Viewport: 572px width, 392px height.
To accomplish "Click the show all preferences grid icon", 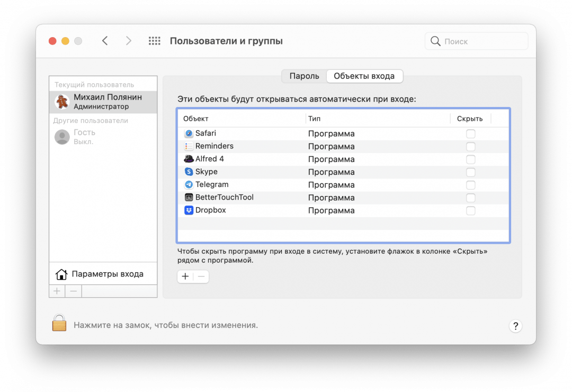I will [154, 40].
